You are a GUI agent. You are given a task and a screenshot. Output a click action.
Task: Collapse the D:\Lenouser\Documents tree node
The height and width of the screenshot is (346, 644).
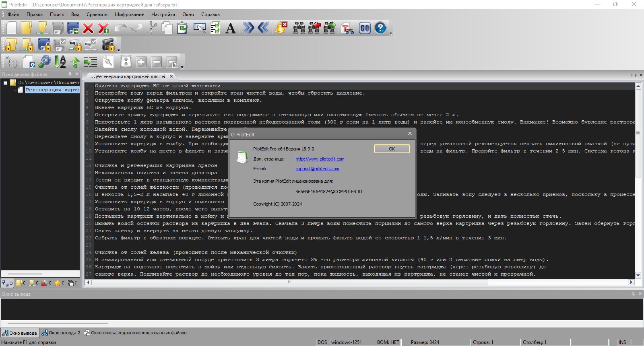(x=6, y=83)
